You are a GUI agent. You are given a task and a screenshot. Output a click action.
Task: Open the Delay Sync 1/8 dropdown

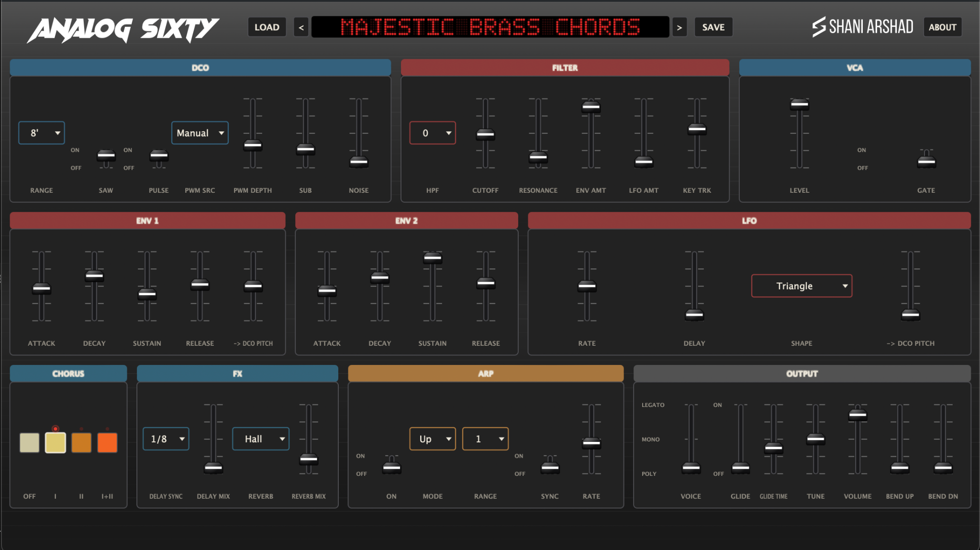pos(166,439)
